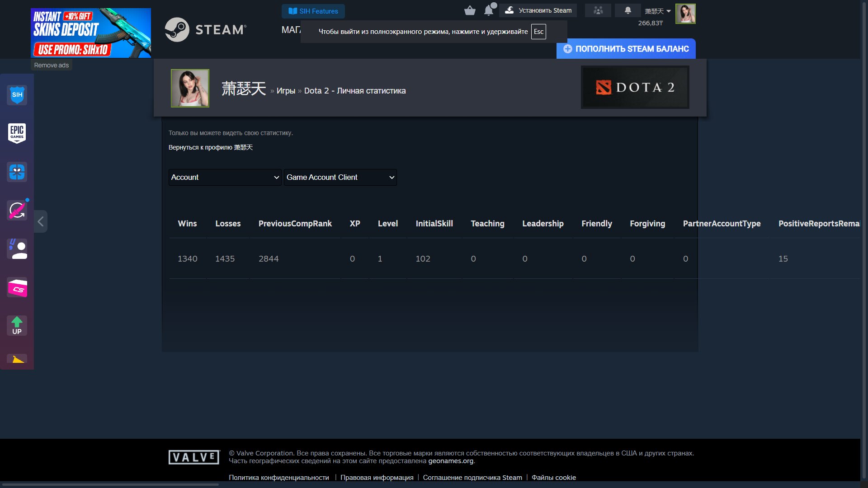868x488 pixels.
Task: Click the Игры breadcrumb link
Action: (x=286, y=91)
